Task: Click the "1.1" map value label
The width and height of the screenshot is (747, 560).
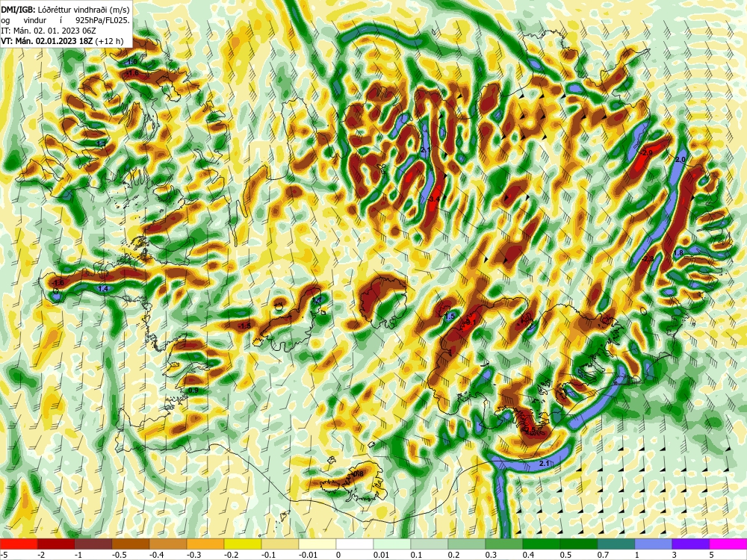Action: tap(101, 143)
